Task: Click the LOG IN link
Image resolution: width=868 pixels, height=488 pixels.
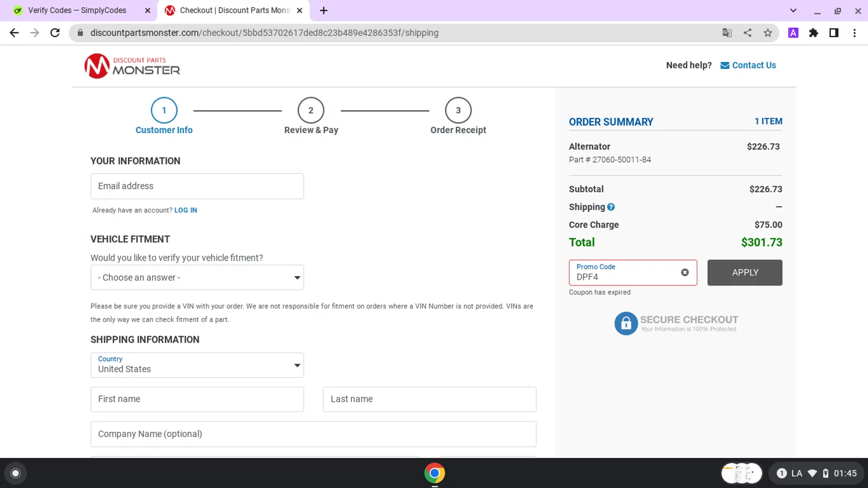Action: (x=186, y=210)
